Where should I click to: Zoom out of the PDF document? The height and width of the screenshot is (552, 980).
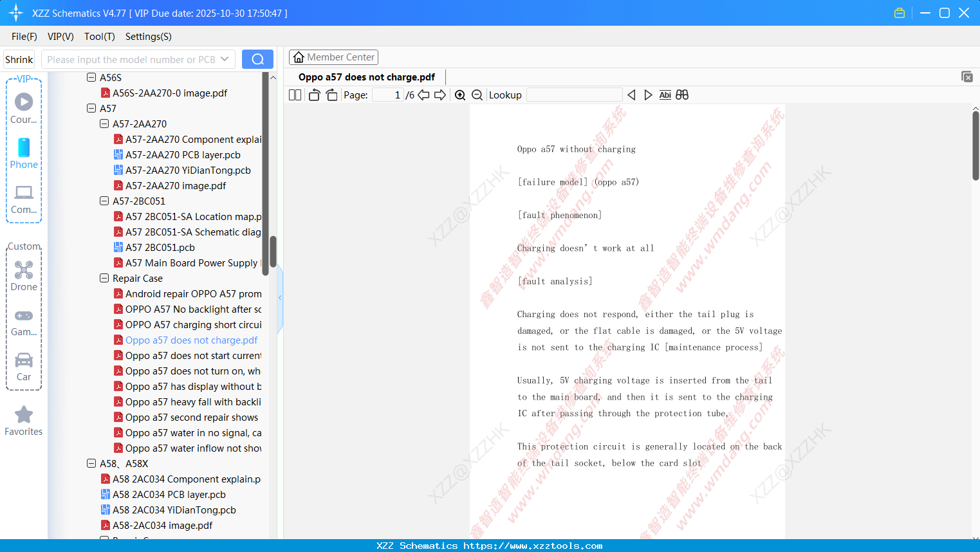[x=477, y=95]
